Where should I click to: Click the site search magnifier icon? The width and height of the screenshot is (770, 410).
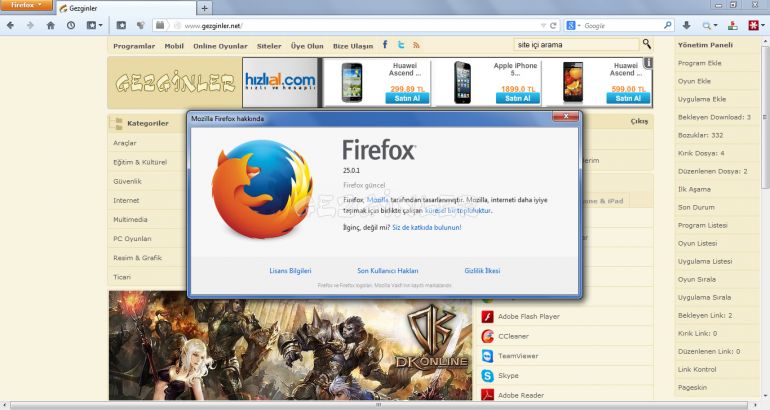[x=647, y=44]
